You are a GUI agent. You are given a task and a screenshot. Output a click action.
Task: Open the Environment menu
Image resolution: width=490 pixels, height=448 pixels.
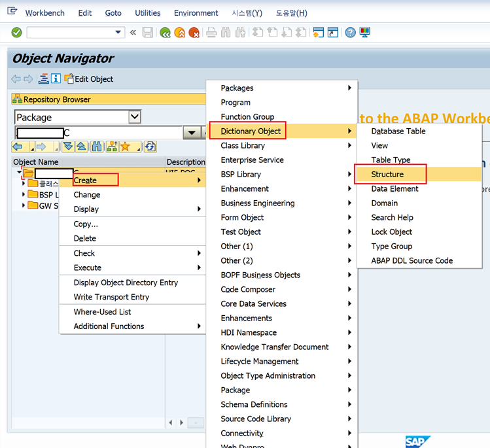(x=196, y=13)
